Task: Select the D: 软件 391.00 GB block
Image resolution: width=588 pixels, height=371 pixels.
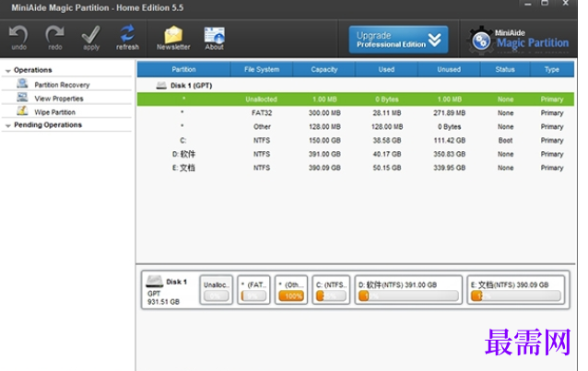Action: click(408, 290)
